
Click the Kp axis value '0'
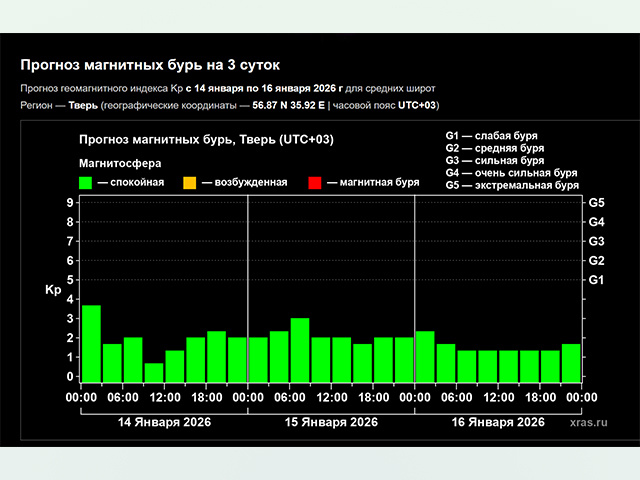coord(70,376)
